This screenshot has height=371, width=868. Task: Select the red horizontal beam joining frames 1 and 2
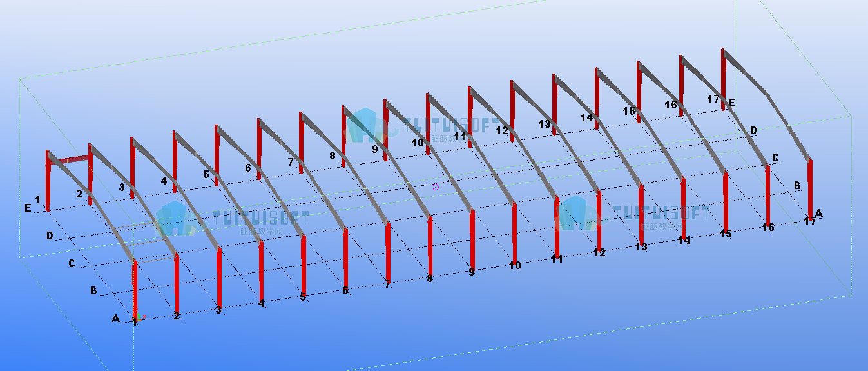69,159
